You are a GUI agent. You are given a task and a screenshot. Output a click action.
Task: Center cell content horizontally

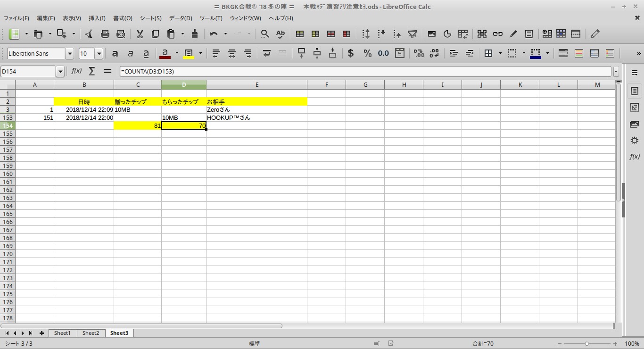[232, 53]
